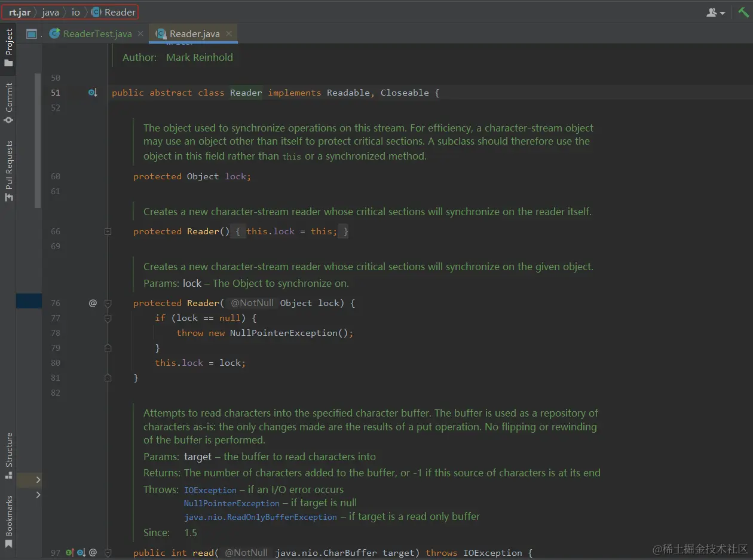Click the fold end marker on line 81
This screenshot has width=753, height=560.
(x=108, y=378)
